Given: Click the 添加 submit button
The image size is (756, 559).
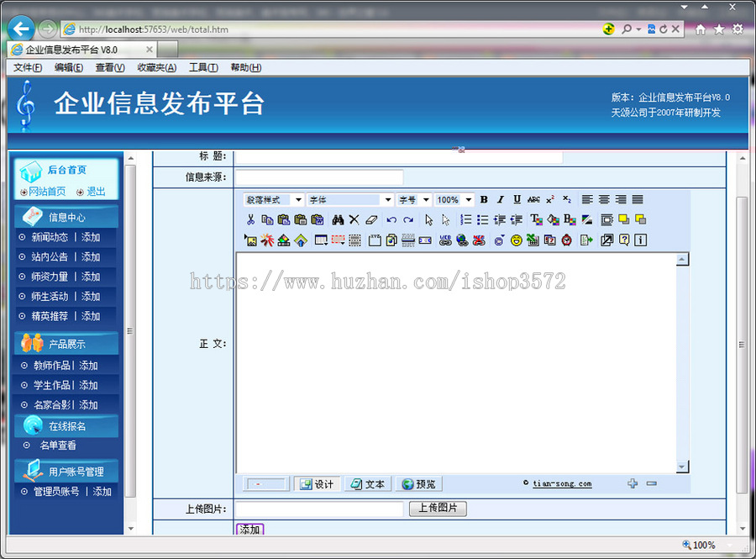Looking at the screenshot, I should coord(249,529).
